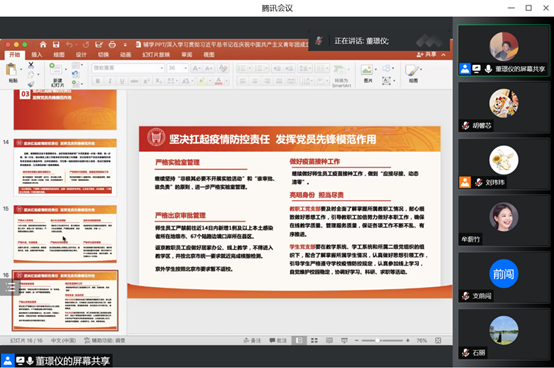Screen dimensions: 554x368
Task: Open the 动画 ribbon tab
Action: coord(125,55)
